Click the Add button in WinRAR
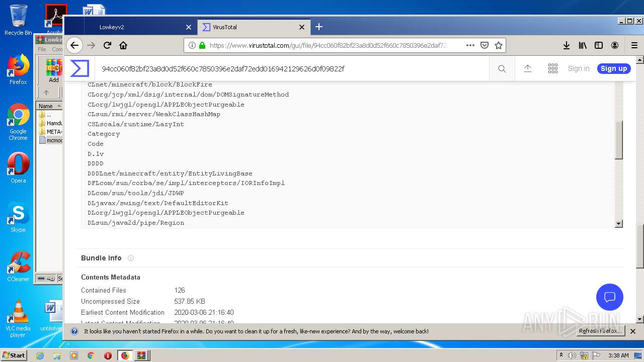The image size is (644, 362). click(54, 71)
